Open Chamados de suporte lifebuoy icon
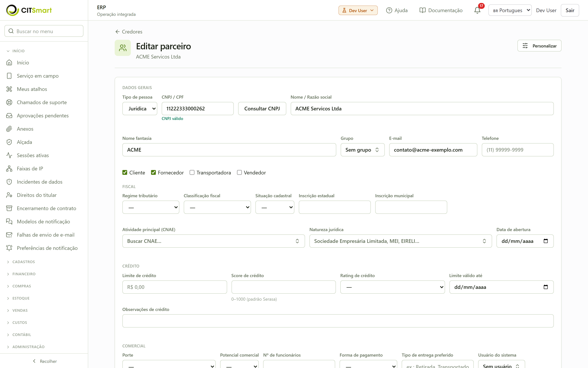 point(9,102)
